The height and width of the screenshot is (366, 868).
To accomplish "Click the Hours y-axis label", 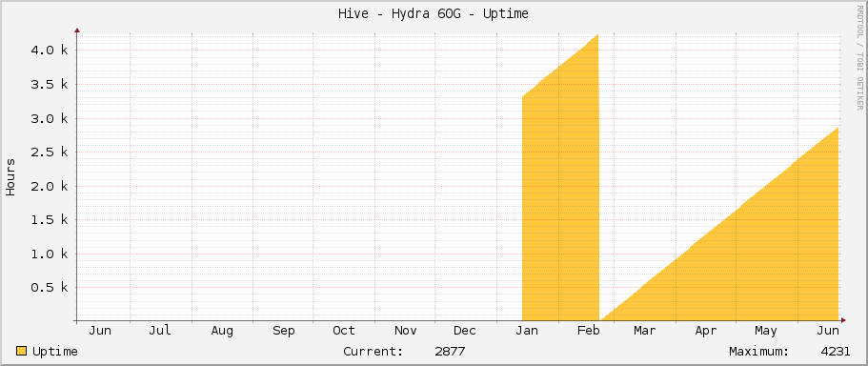I will pyautogui.click(x=10, y=176).
